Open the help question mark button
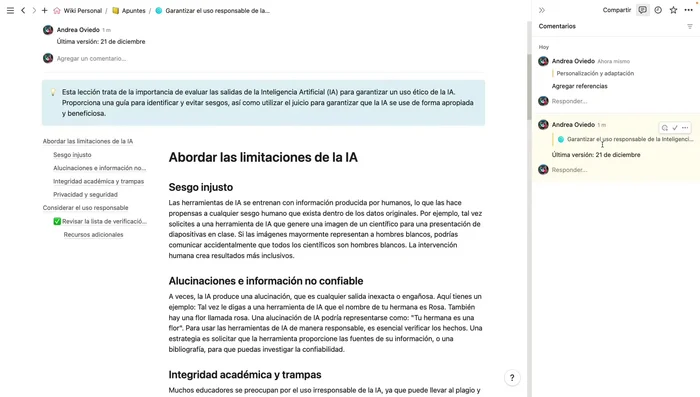The width and height of the screenshot is (700, 397). pos(512,378)
